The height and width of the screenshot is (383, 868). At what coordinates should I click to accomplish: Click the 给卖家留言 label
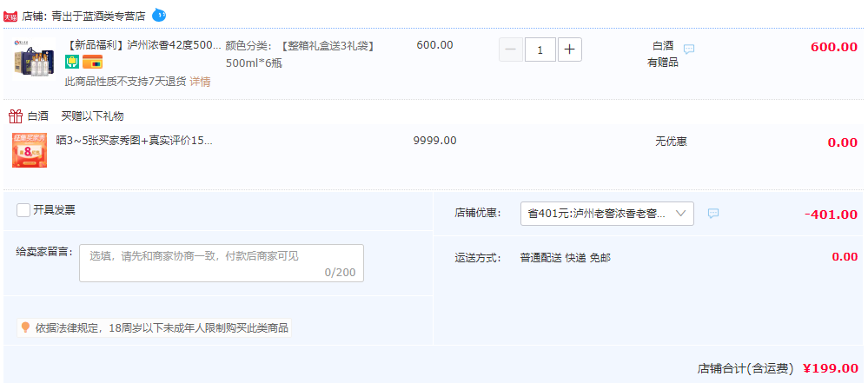(44, 251)
